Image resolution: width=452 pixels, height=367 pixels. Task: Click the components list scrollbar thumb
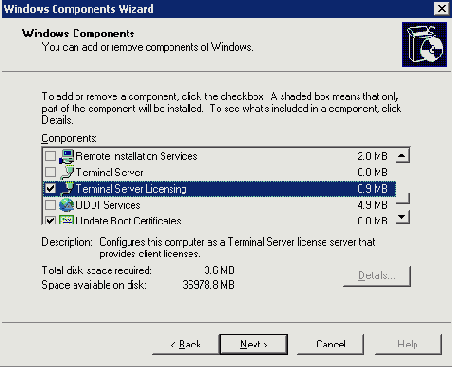402,183
